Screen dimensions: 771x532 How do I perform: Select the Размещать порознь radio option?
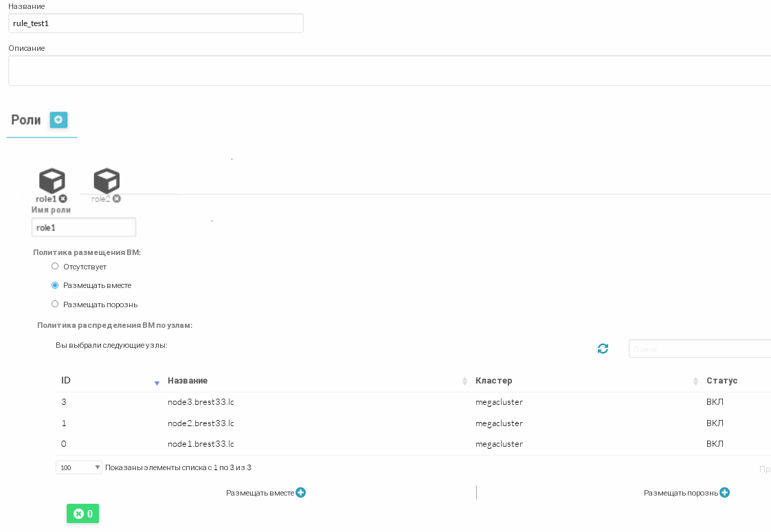55,304
